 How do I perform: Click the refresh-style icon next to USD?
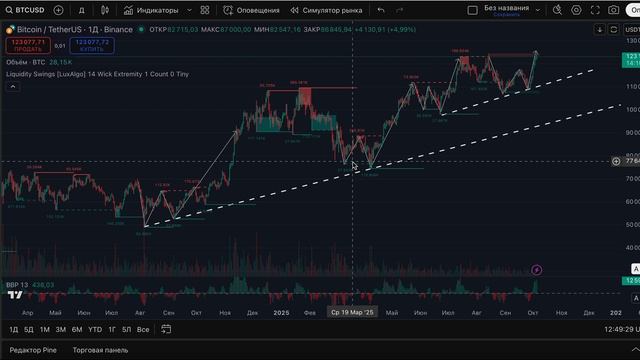coord(613,29)
